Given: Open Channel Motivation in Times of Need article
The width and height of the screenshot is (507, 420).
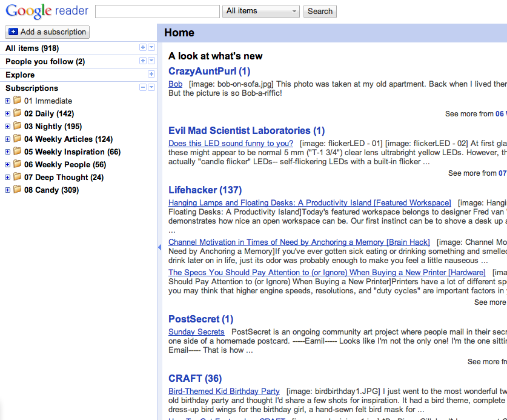Looking at the screenshot, I should (299, 242).
